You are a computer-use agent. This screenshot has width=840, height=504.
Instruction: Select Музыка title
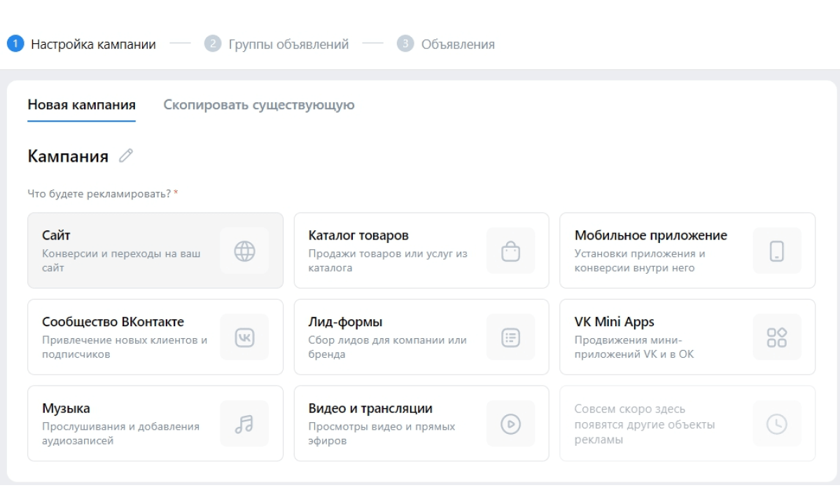point(66,408)
